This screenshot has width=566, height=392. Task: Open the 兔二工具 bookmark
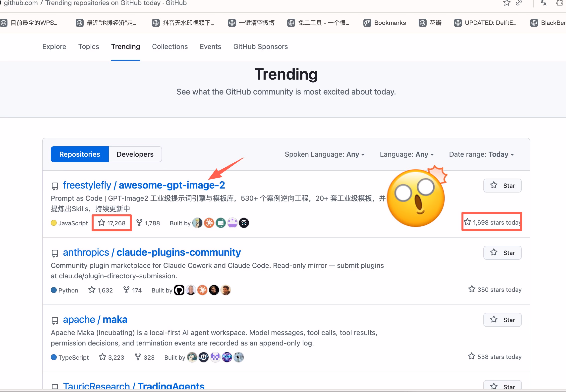click(318, 23)
